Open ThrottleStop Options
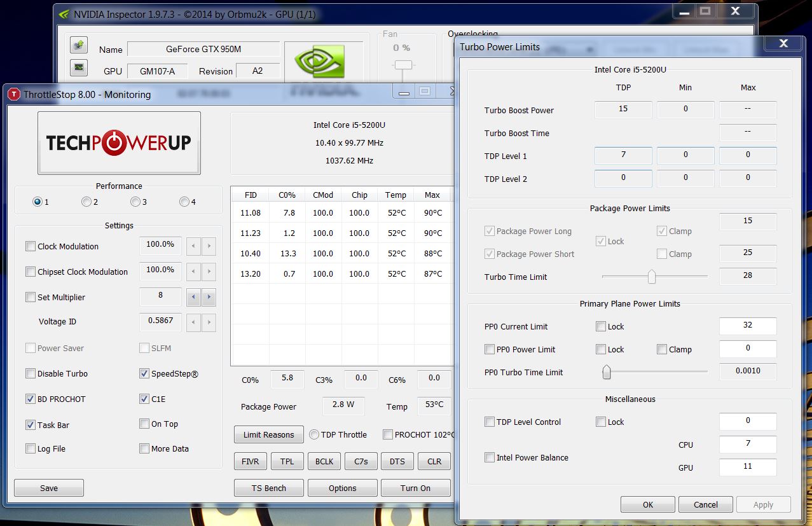Image resolution: width=812 pixels, height=526 pixels. click(x=343, y=488)
